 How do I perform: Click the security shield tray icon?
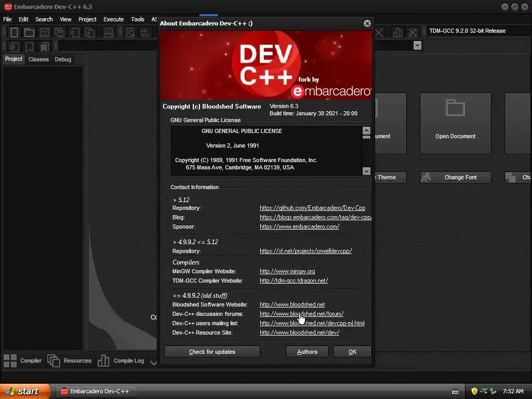[474, 391]
